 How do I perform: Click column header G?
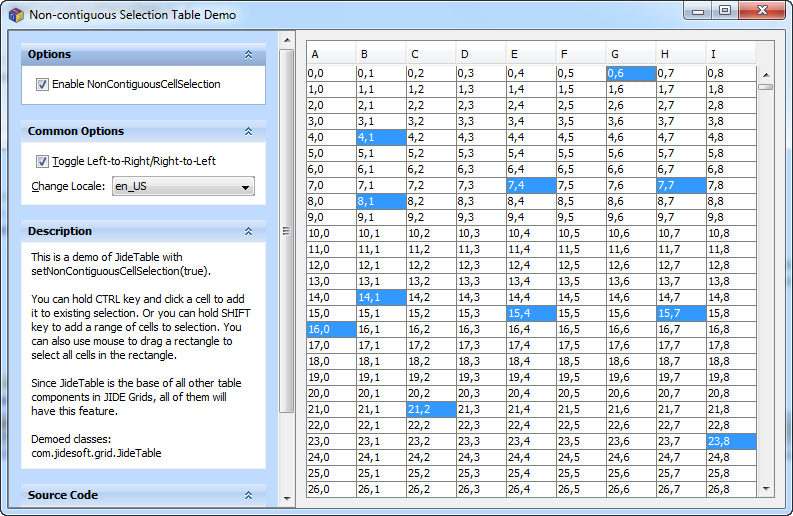632,54
